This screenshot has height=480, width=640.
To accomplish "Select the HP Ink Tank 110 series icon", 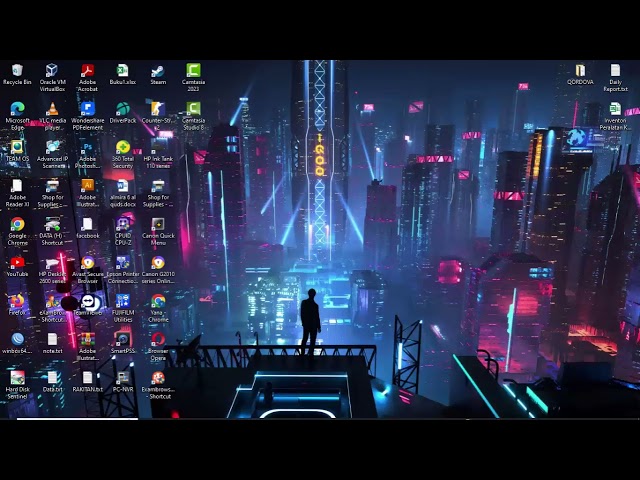I will 158,154.
